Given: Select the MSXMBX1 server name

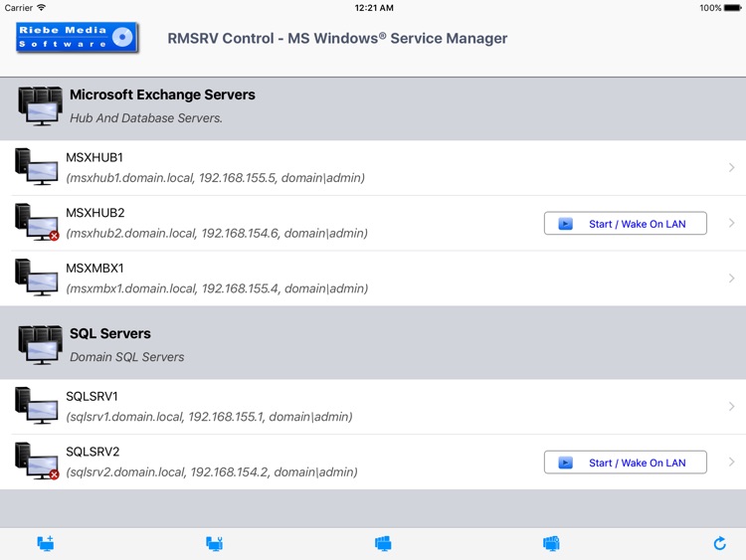Looking at the screenshot, I should click(94, 269).
